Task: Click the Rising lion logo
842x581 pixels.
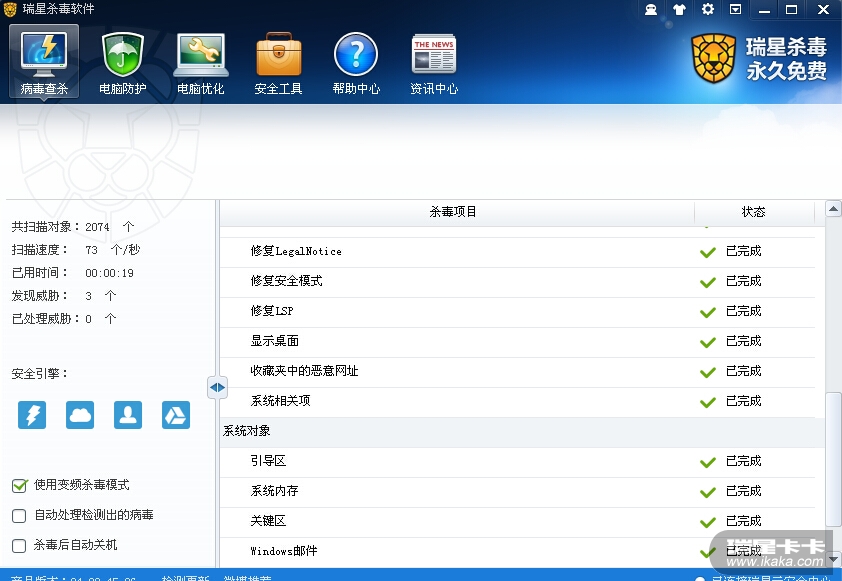Action: (714, 59)
